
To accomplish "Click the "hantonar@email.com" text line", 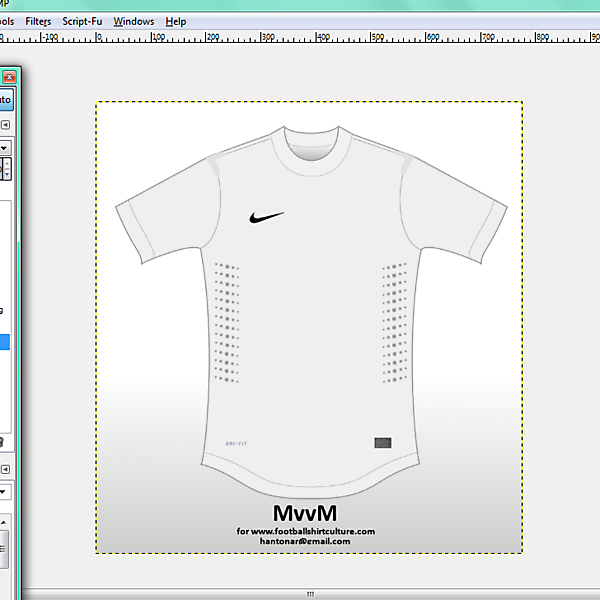I will pos(305,541).
